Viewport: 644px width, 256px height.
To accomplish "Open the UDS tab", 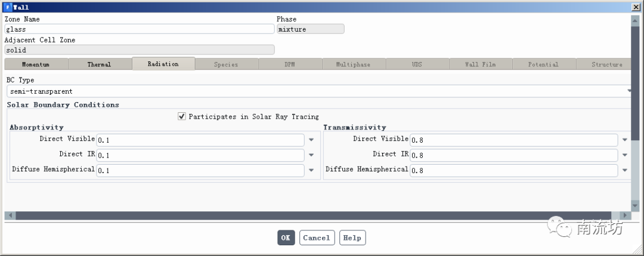I will pos(417,64).
